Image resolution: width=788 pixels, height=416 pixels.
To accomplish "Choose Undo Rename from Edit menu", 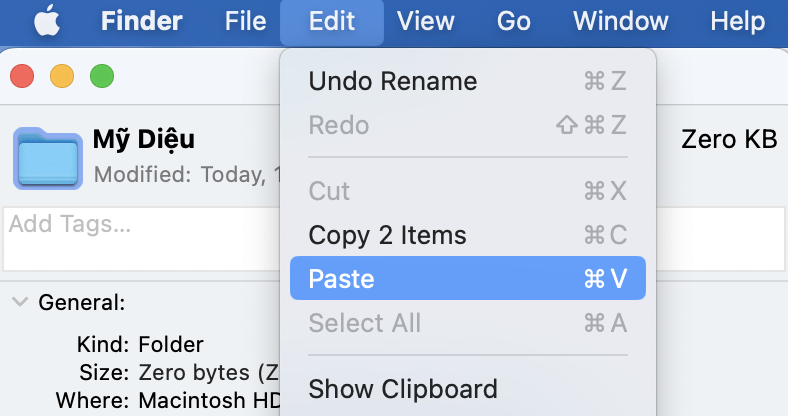I will click(393, 81).
